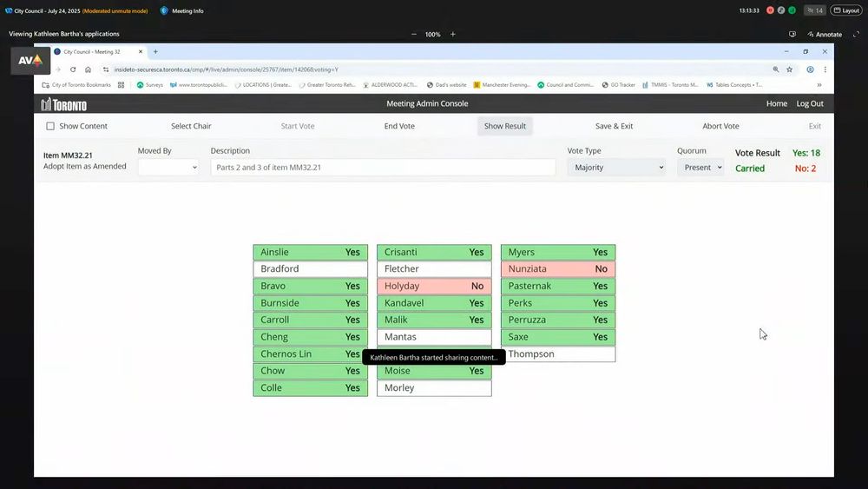Open the Manchester Evening bookmark
This screenshot has height=489, width=868.
pyautogui.click(x=502, y=85)
